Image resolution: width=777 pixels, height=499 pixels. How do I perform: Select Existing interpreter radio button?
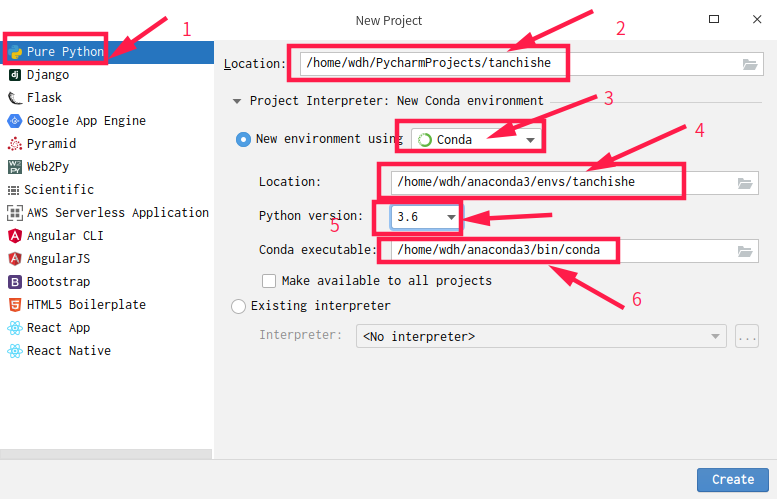pyautogui.click(x=238, y=306)
